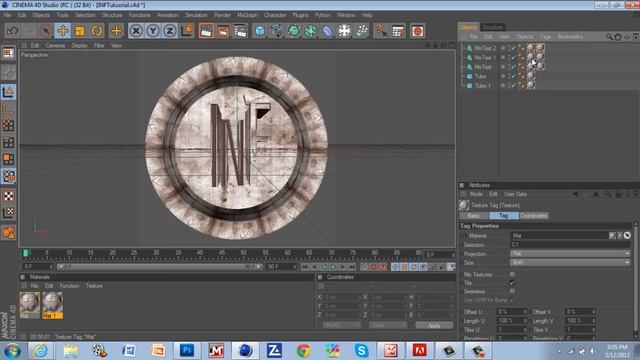This screenshot has height=360, width=640.
Task: Toggle the green enable check for MoText.1
Action: coord(513,58)
